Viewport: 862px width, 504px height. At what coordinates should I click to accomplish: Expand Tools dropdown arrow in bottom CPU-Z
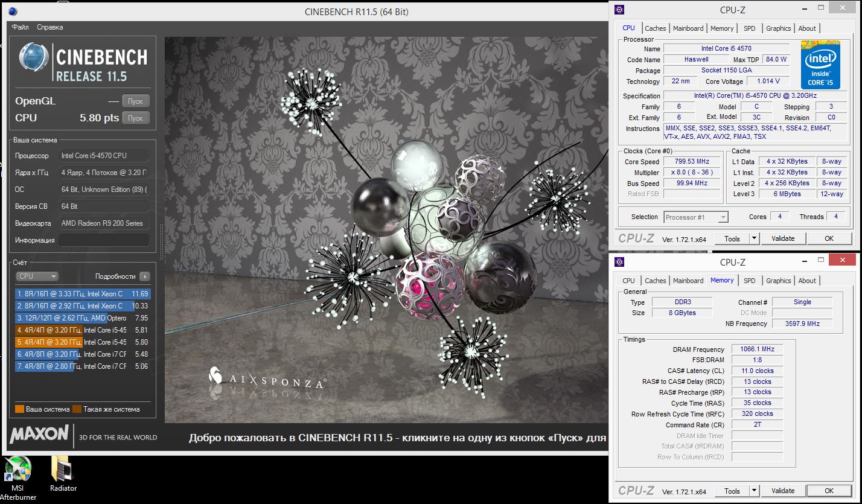754,491
